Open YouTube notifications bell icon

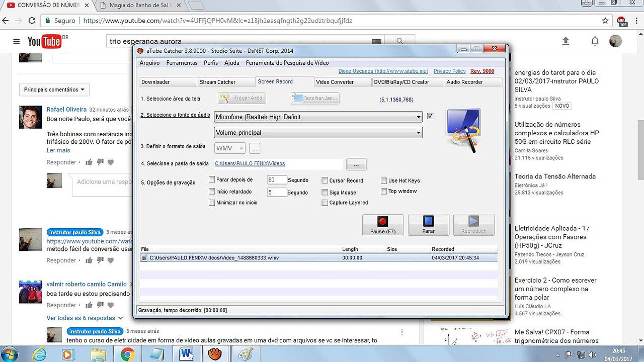pyautogui.click(x=595, y=41)
